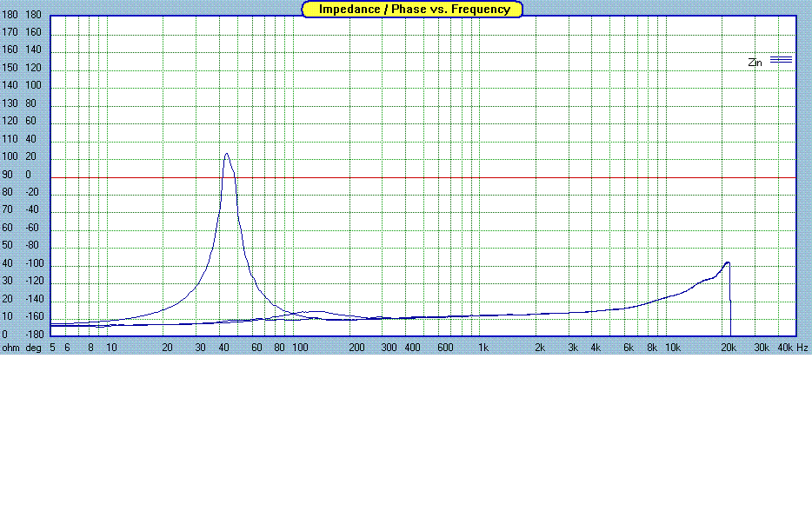The image size is (812, 511).
Task: Click the '110' ohm axis label
Action: (x=10, y=139)
